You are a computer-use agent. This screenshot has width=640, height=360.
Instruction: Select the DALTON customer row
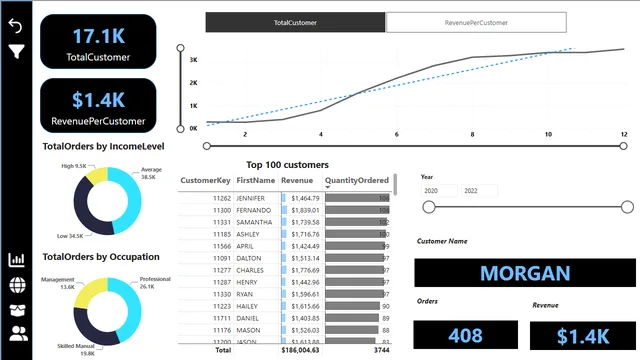[284, 258]
